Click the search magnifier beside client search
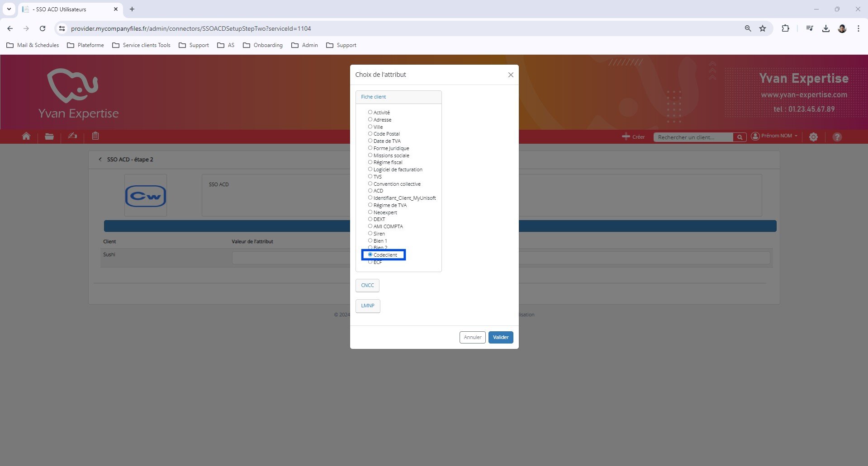Image resolution: width=868 pixels, height=466 pixels. coord(740,137)
